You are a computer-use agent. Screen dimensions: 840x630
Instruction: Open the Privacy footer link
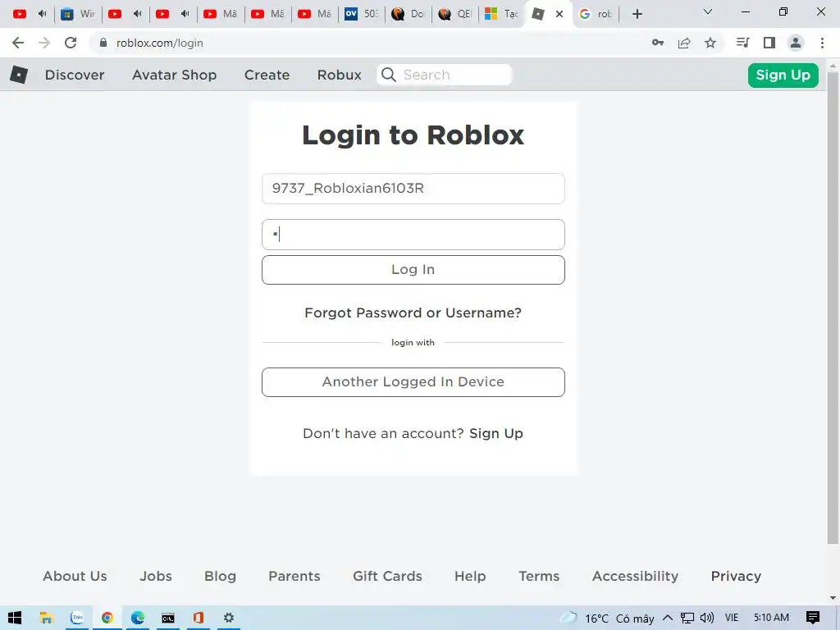pos(736,576)
